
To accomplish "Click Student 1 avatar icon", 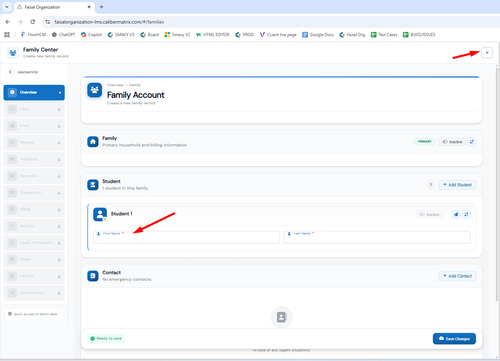I will (100, 214).
